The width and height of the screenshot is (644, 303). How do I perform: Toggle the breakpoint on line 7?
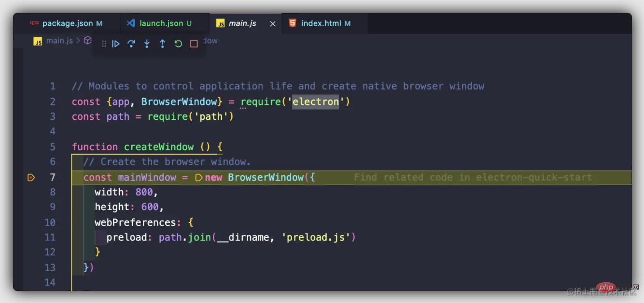tap(31, 178)
